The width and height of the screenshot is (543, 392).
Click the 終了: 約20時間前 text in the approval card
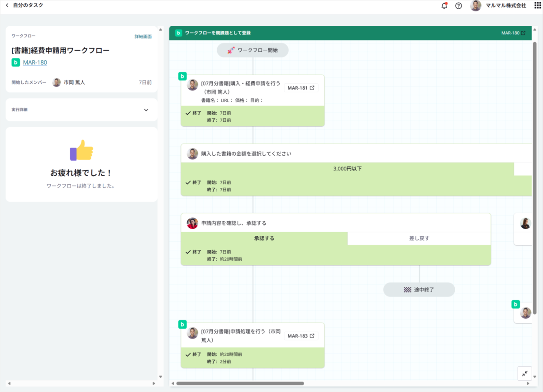tap(224, 259)
